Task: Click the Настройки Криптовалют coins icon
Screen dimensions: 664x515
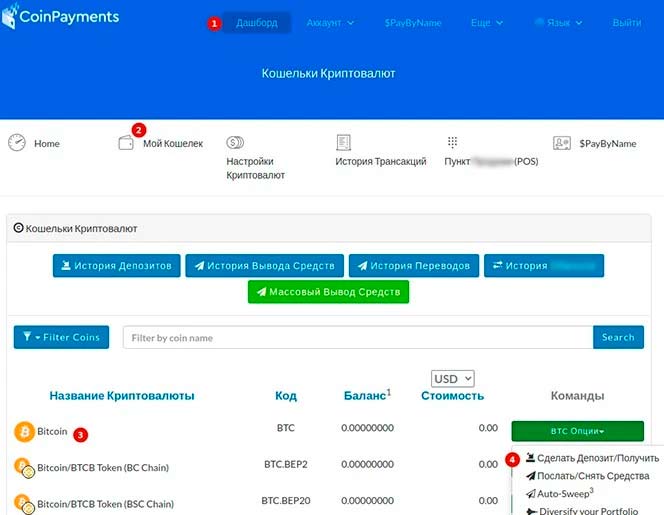Action: [236, 143]
